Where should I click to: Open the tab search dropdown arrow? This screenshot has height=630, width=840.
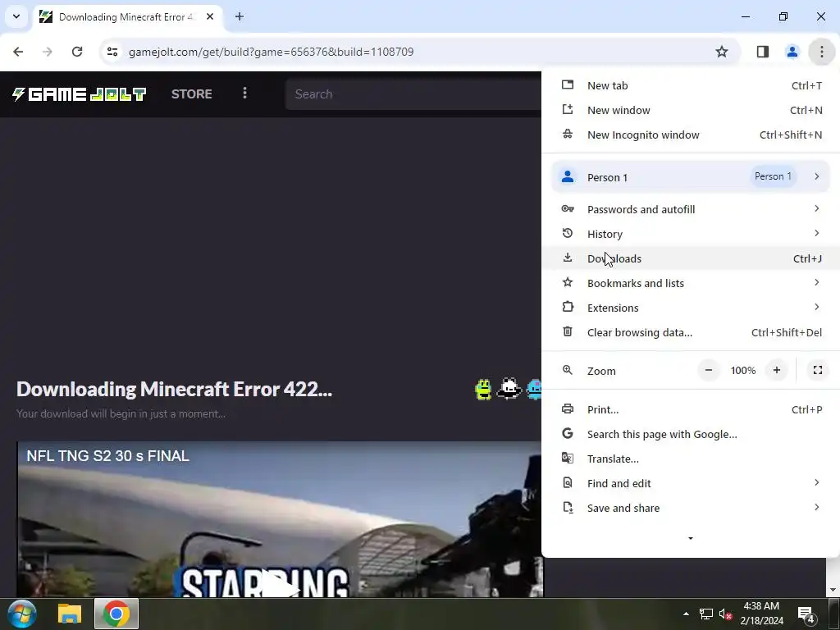[x=16, y=16]
